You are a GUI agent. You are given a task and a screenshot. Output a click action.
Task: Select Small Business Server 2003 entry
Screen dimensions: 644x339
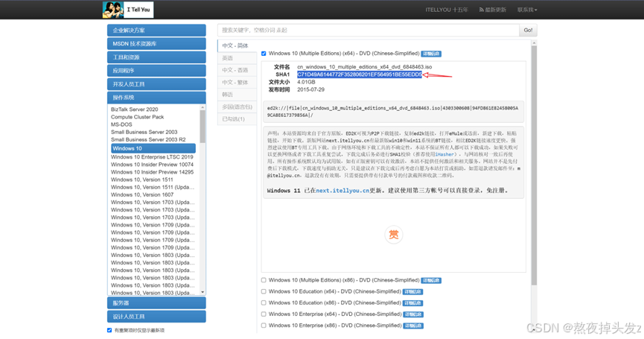[x=144, y=132]
